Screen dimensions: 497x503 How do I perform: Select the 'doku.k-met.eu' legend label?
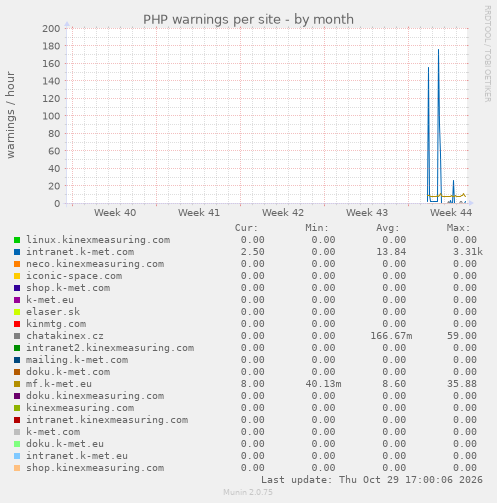tap(65, 444)
